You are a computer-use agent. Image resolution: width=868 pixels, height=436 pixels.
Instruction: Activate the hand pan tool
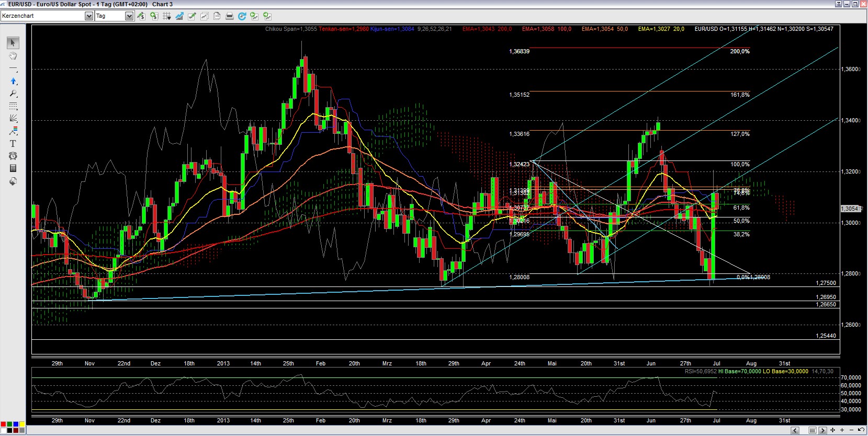tap(13, 56)
